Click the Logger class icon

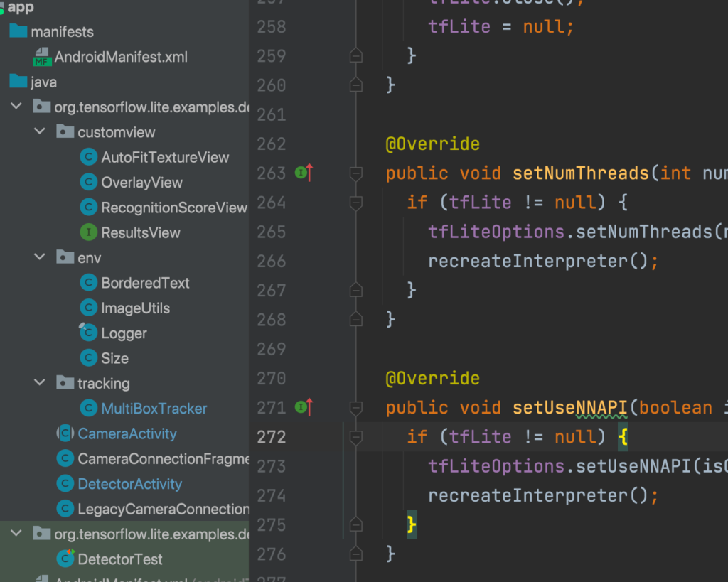[x=88, y=333]
